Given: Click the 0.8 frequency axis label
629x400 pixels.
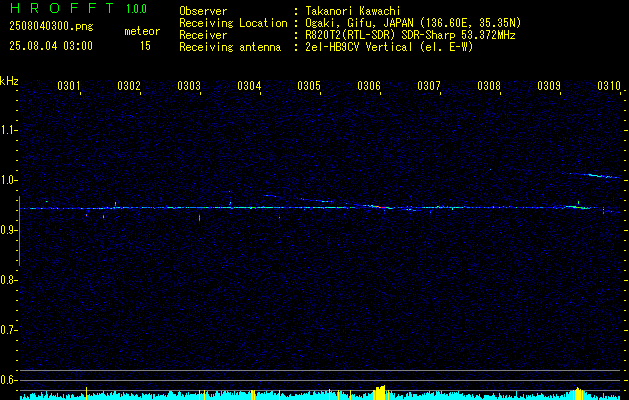Looking at the screenshot, I should (x=7, y=280).
